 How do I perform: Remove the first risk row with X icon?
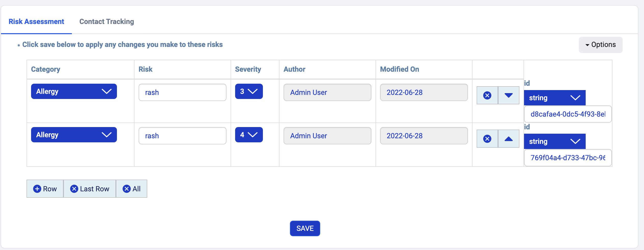(487, 95)
